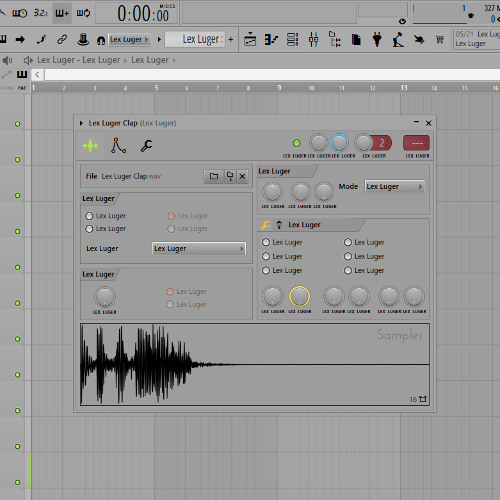This screenshot has width=500, height=500.
Task: Open the wrench miscellaneous settings tab
Action: pyautogui.click(x=146, y=146)
